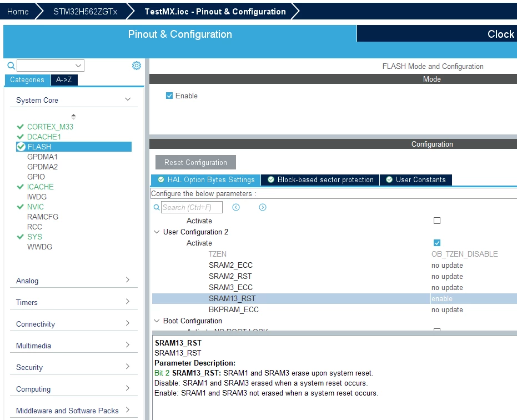Select WWDG in the peripheral list

39,247
